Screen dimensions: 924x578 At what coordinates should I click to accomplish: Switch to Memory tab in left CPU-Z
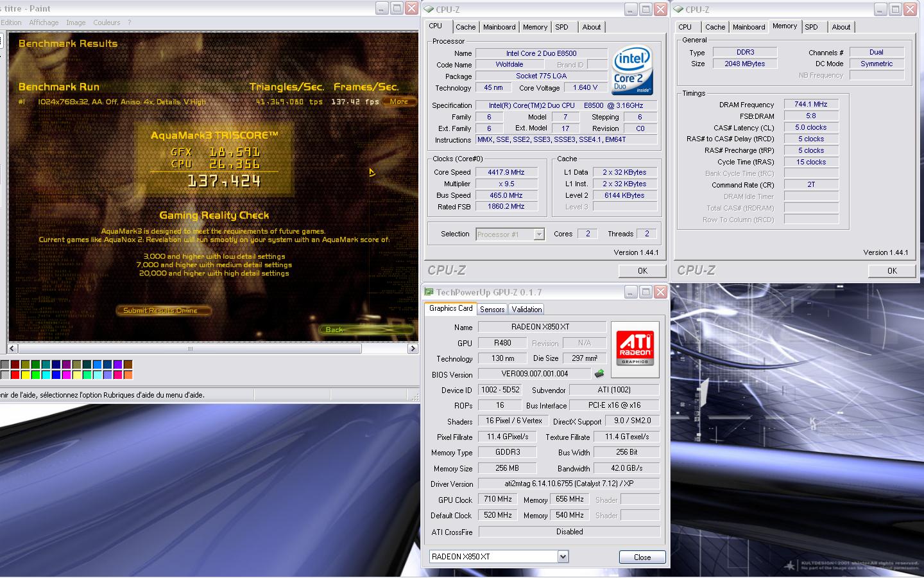[535, 27]
